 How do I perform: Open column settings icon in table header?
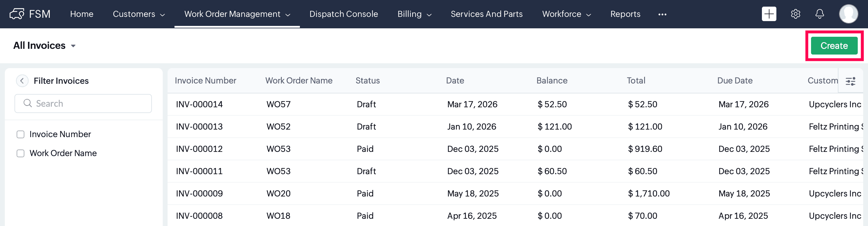(850, 81)
